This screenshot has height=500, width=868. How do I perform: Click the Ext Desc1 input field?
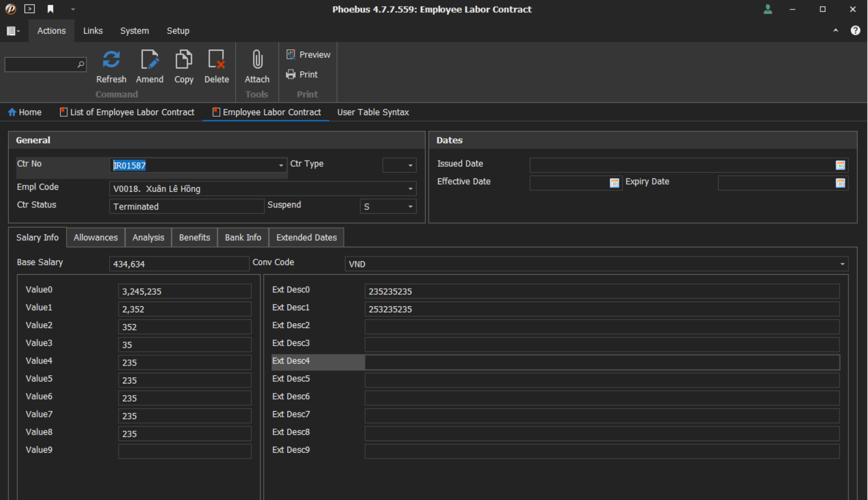tap(602, 309)
